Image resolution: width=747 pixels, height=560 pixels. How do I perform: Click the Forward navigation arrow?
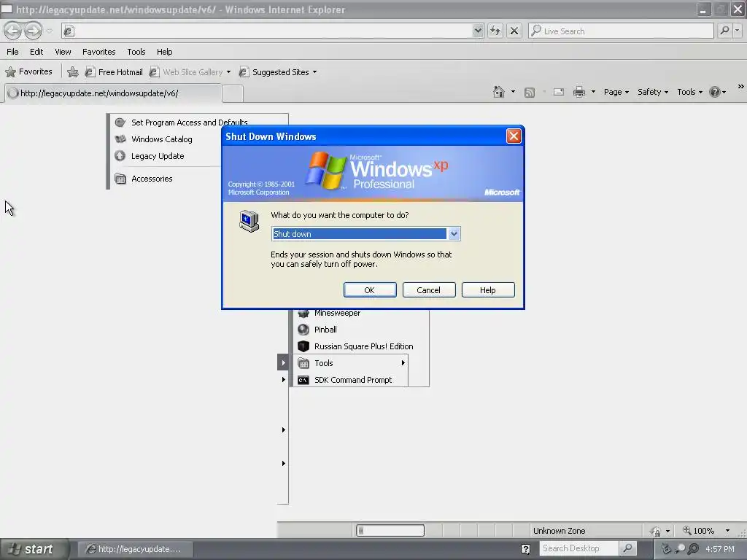click(33, 31)
